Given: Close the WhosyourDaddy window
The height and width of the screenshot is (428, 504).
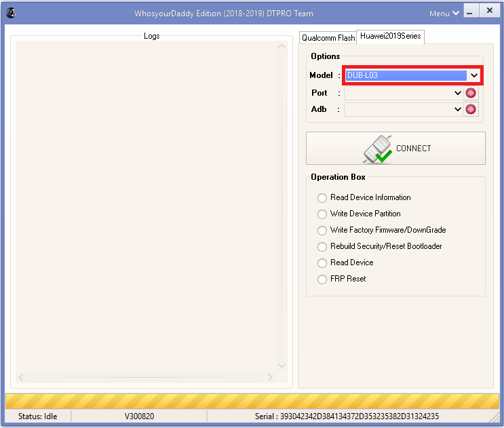Looking at the screenshot, I should (490, 11).
